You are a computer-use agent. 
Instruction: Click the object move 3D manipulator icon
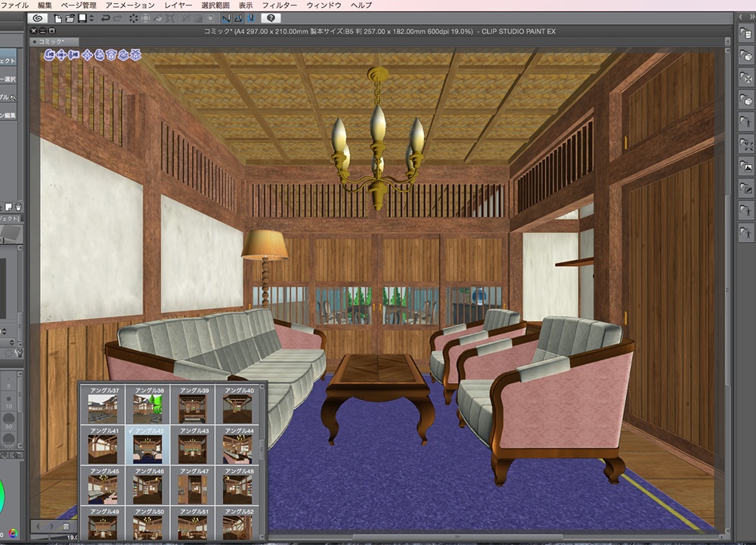coord(87,55)
